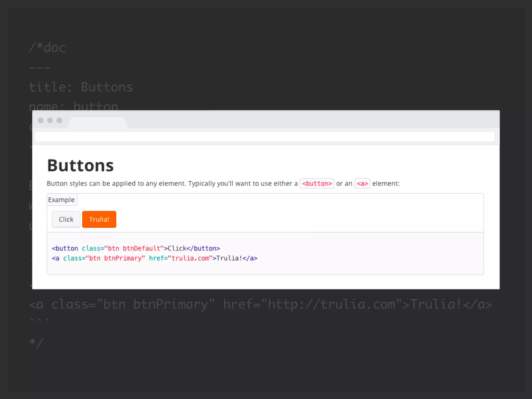Viewport: 532px width, 399px height.
Task: Click the empty browser address bar
Action: point(265,136)
